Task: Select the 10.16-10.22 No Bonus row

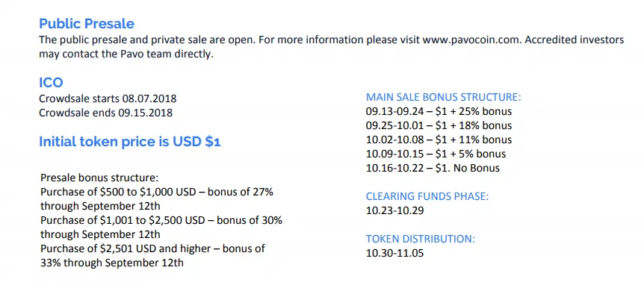Action: coord(433,168)
